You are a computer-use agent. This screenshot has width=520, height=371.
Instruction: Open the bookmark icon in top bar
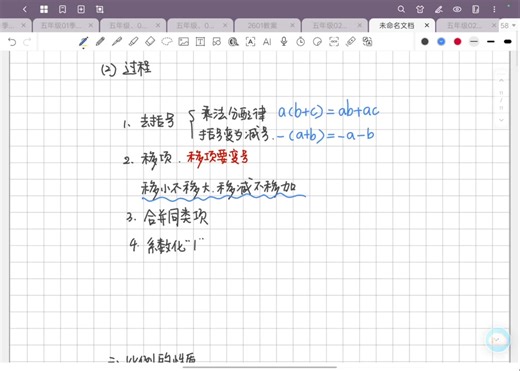pyautogui.click(x=62, y=9)
